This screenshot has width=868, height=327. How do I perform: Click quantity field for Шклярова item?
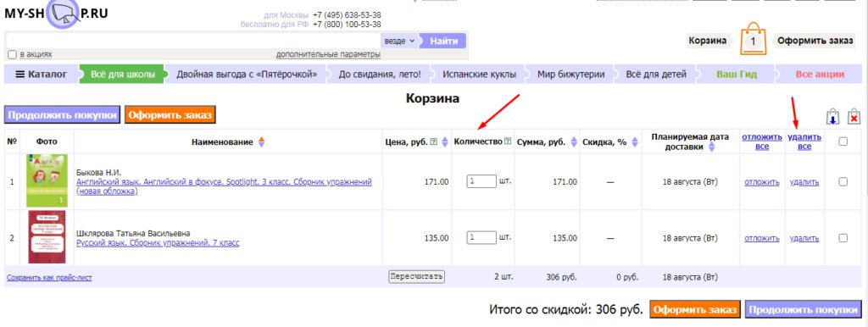[481, 237]
